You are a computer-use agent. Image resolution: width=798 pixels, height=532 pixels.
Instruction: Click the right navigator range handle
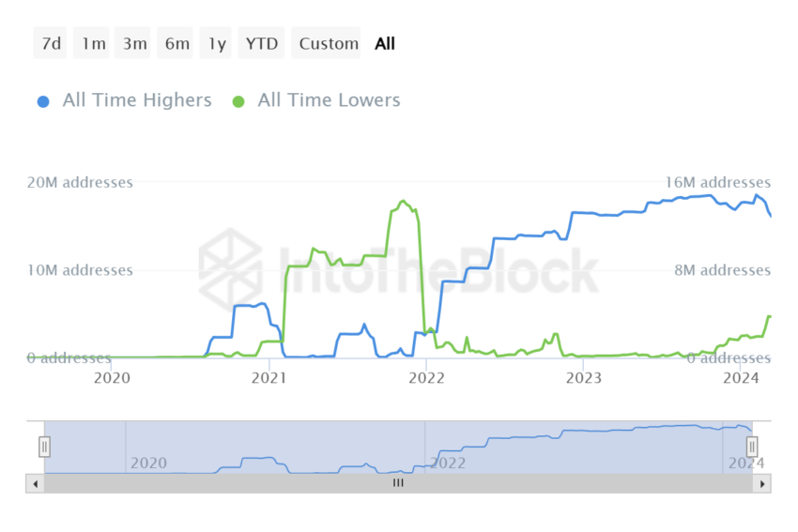752,447
